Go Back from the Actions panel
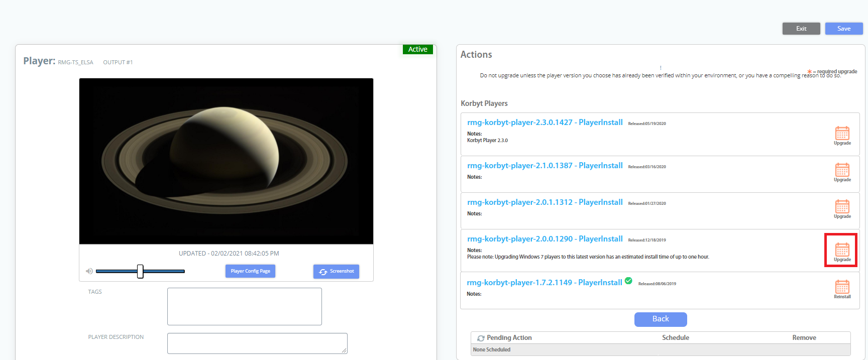The width and height of the screenshot is (868, 360). [x=661, y=319]
